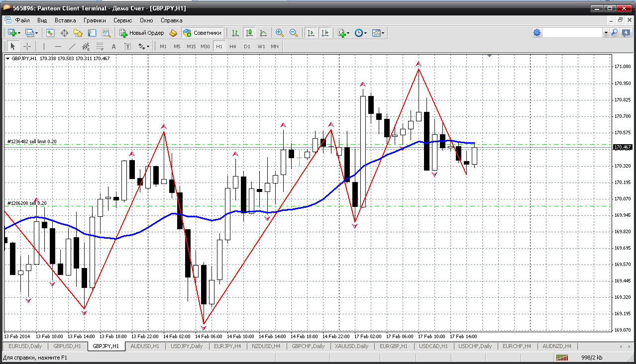Open the Вид menu
The width and height of the screenshot is (636, 364).
42,20
